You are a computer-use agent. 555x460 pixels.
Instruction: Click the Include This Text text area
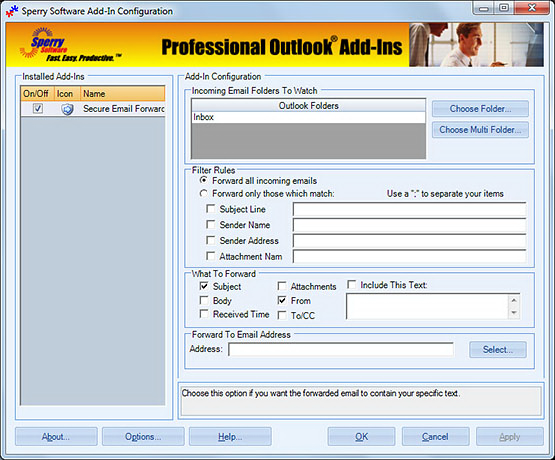427,306
